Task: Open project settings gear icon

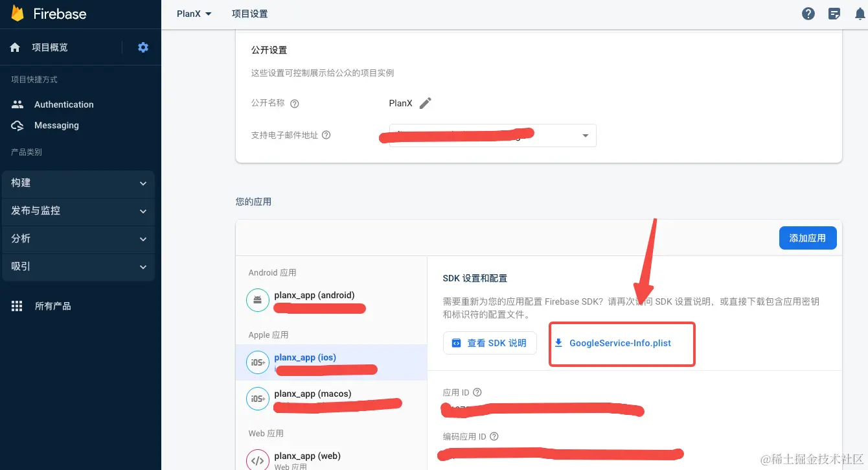Action: 143,47
